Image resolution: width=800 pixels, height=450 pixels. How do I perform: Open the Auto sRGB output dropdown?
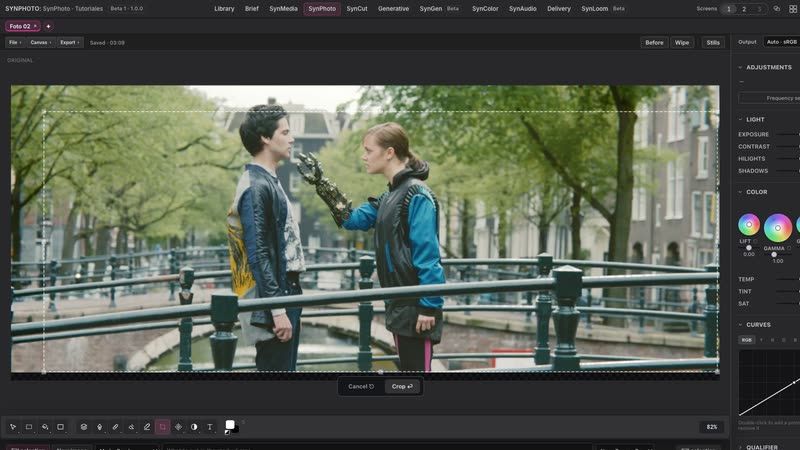(782, 42)
